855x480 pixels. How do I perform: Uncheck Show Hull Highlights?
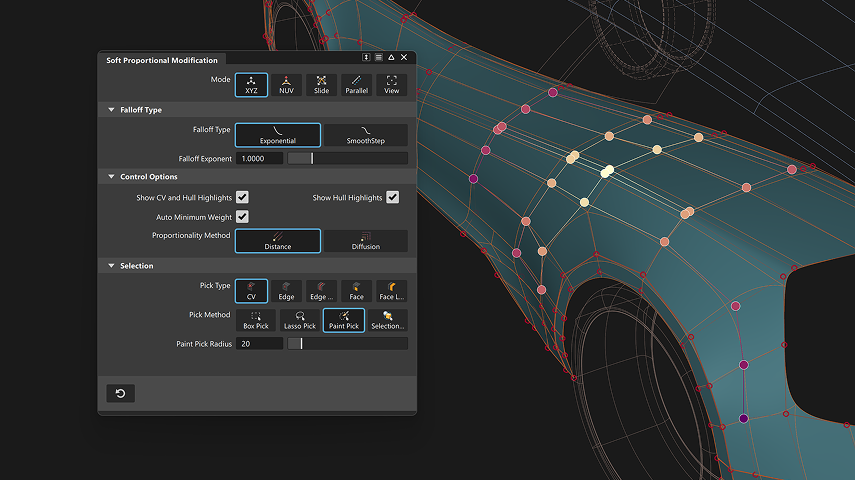point(393,198)
